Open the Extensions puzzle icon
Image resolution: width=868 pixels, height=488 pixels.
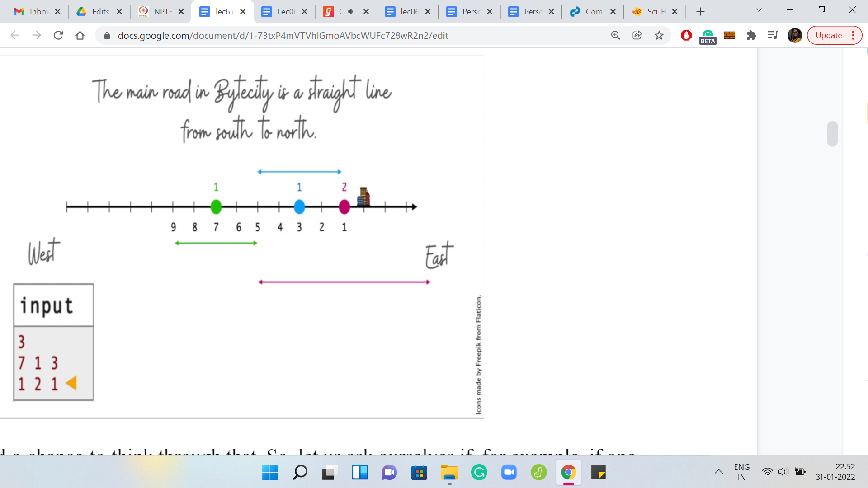[751, 35]
